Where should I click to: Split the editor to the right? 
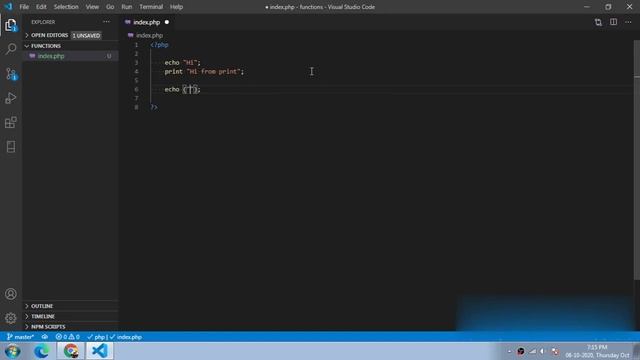click(x=613, y=22)
